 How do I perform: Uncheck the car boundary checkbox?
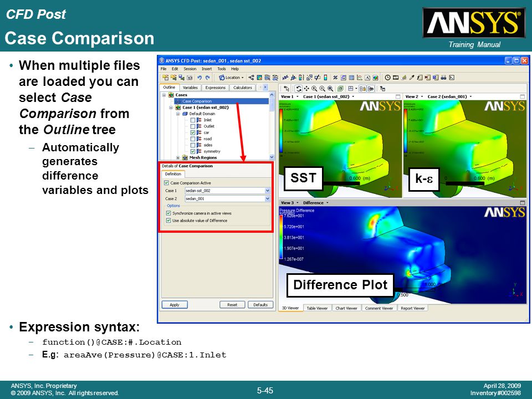click(x=193, y=132)
